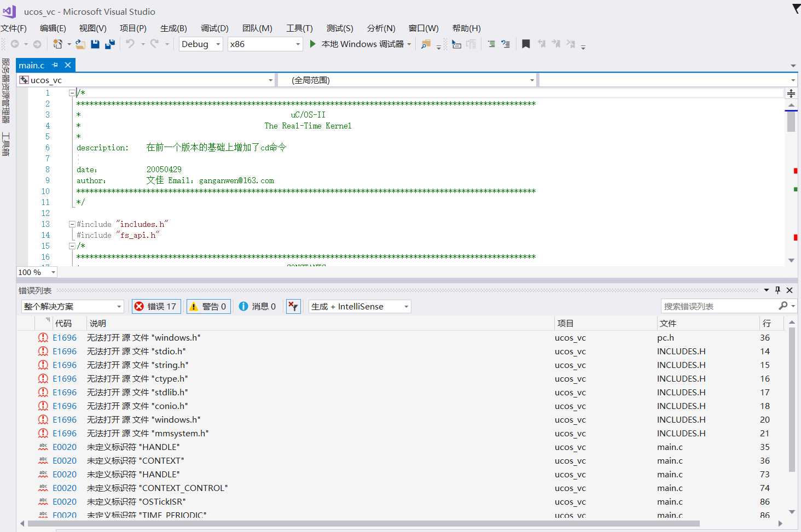Click the navigate forward arrow icon
The height and width of the screenshot is (532, 801).
coord(37,44)
